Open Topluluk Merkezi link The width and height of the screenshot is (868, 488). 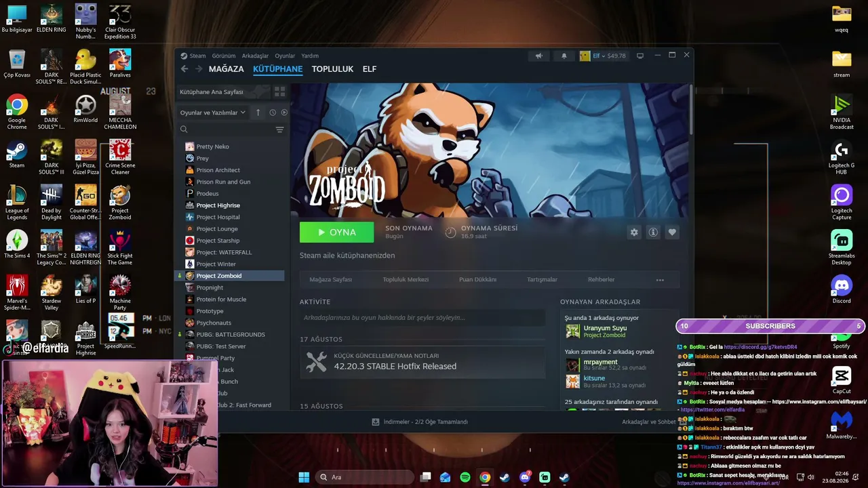tap(406, 279)
